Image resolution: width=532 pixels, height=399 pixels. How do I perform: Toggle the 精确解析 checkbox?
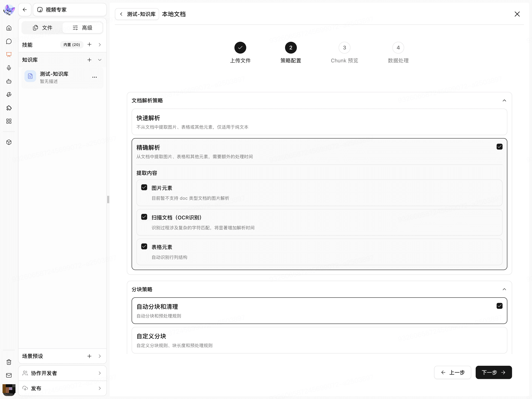coord(499,147)
